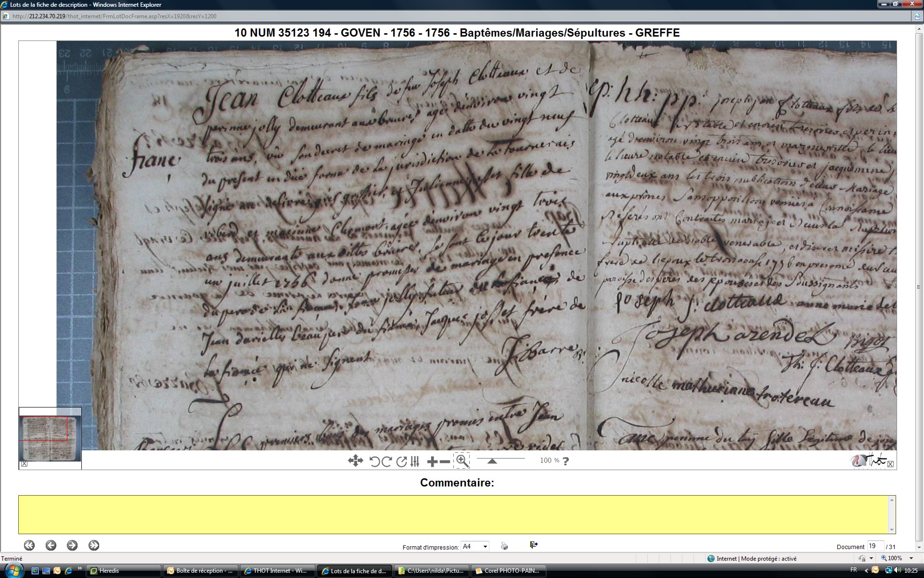The height and width of the screenshot is (578, 924).
Task: Close the overview thumbnail panel
Action: tap(24, 464)
